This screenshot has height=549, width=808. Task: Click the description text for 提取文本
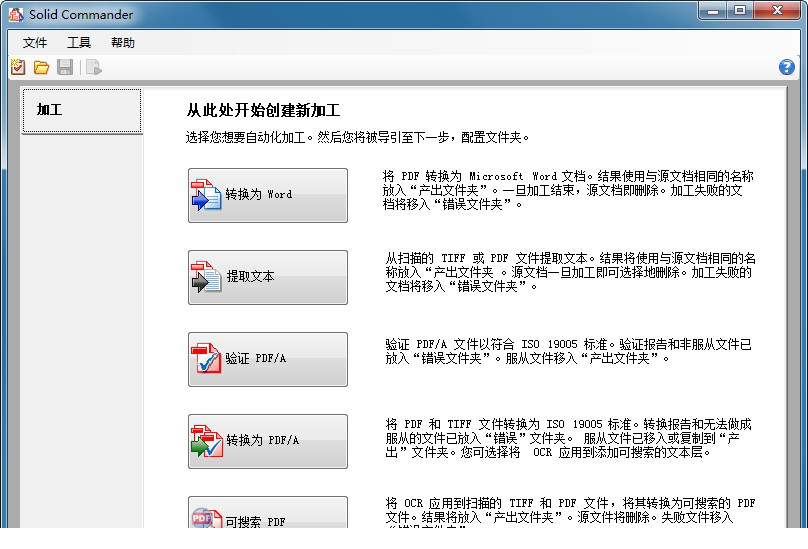point(570,272)
